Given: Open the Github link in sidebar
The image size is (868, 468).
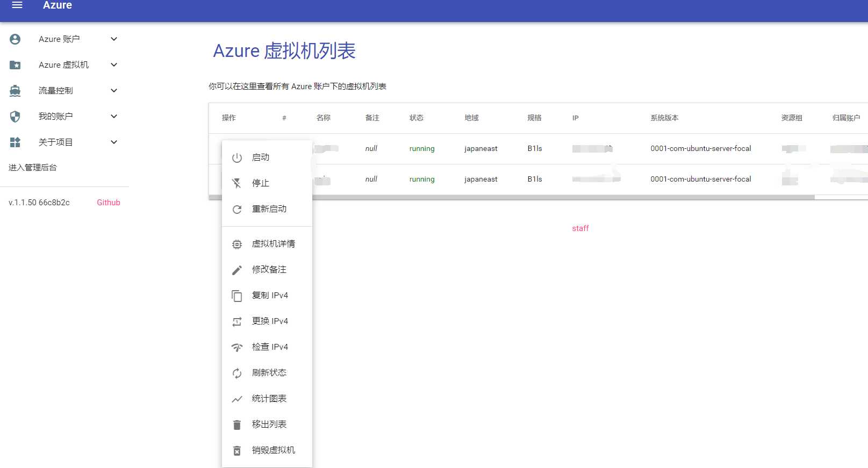Looking at the screenshot, I should click(x=109, y=203).
